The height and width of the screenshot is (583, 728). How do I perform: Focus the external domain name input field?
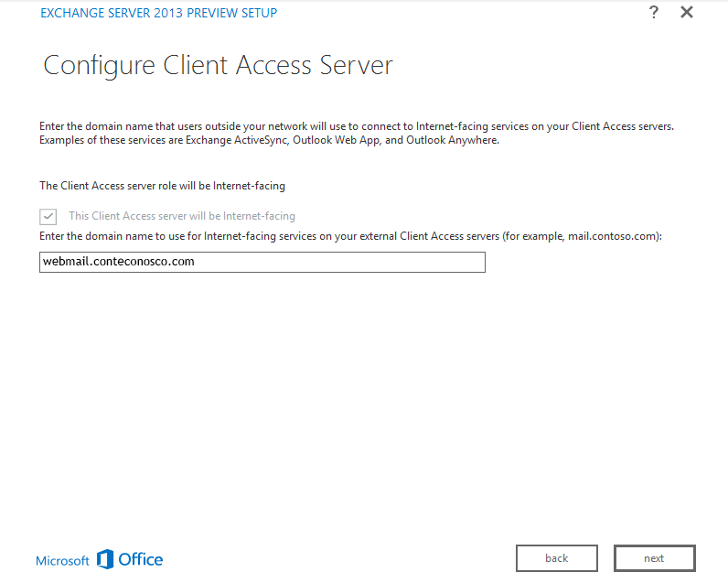[x=262, y=262]
